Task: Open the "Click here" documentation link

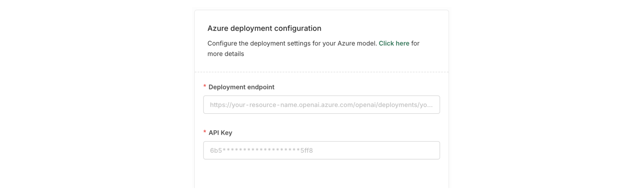Action: click(x=394, y=43)
